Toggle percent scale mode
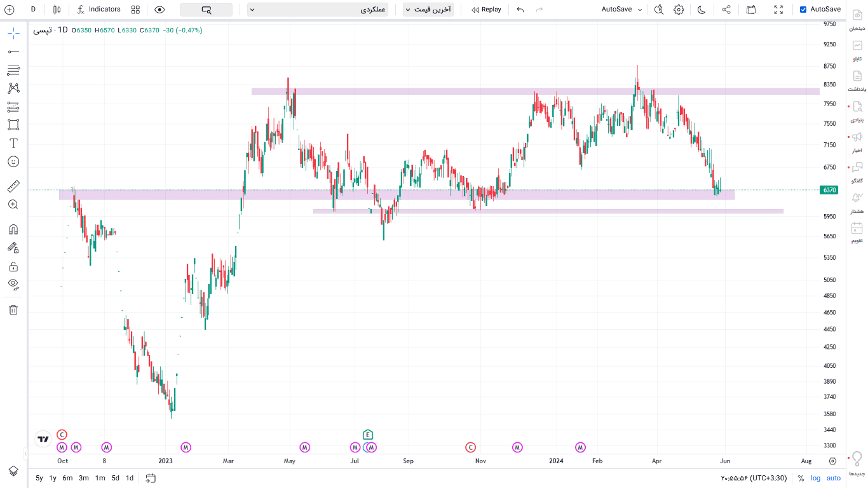The width and height of the screenshot is (868, 488). pyautogui.click(x=801, y=478)
